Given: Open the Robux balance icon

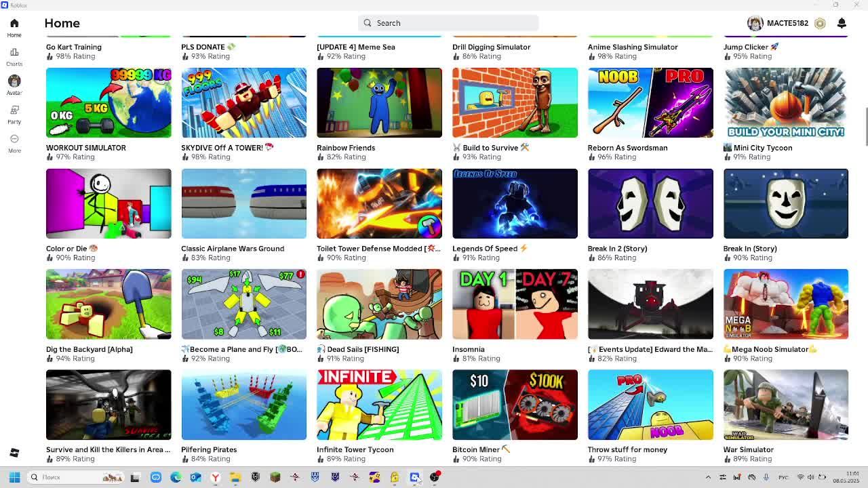Looking at the screenshot, I should click(820, 23).
